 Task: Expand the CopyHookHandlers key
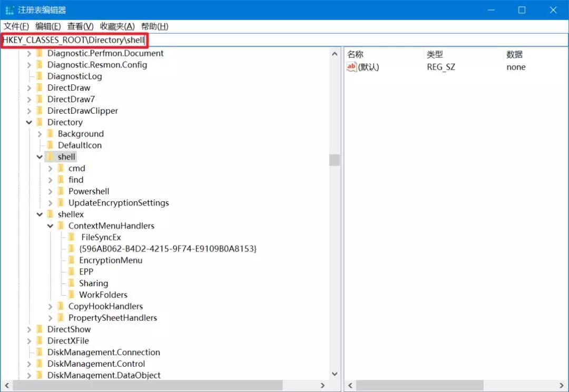50,306
